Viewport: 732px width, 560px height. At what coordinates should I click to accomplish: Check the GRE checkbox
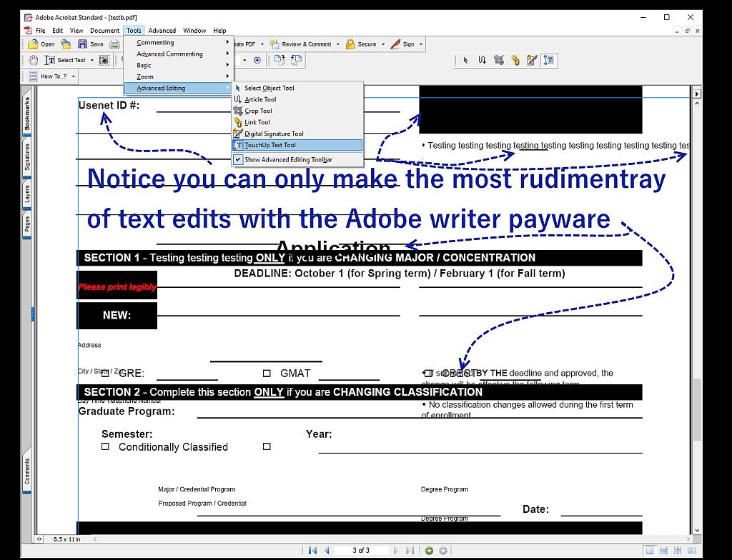click(x=105, y=373)
